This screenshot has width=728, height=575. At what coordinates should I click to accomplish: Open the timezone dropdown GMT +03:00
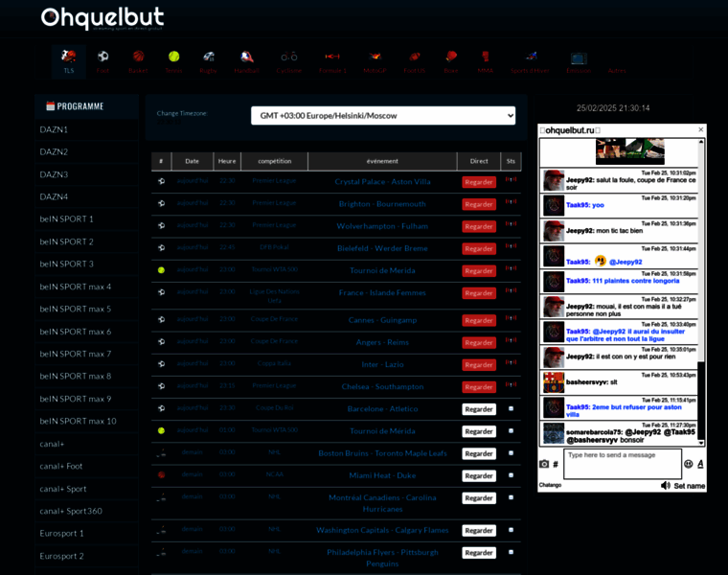(383, 116)
